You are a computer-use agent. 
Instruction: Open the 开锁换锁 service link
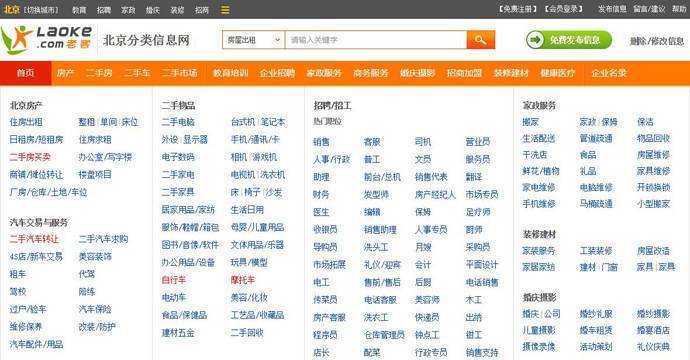click(653, 187)
